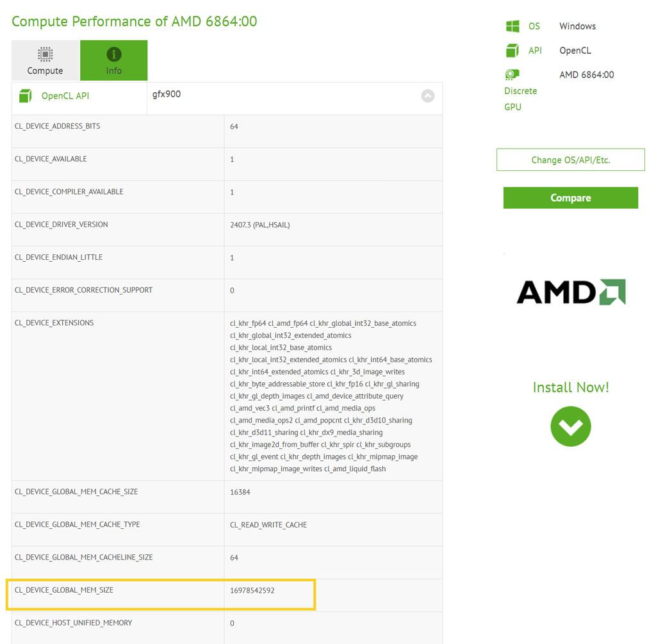This screenshot has height=644, width=656.
Task: Collapse the gfx900 section chevron
Action: click(x=428, y=95)
